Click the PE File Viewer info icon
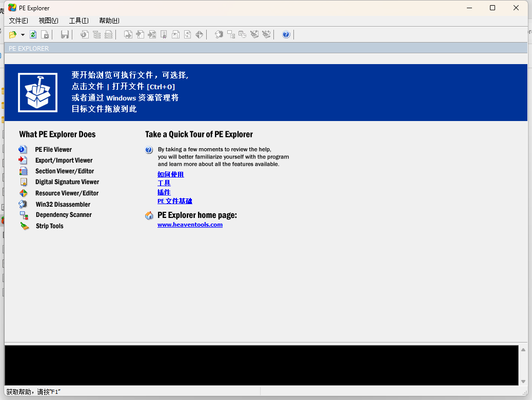Image resolution: width=532 pixels, height=400 pixels. [x=23, y=149]
